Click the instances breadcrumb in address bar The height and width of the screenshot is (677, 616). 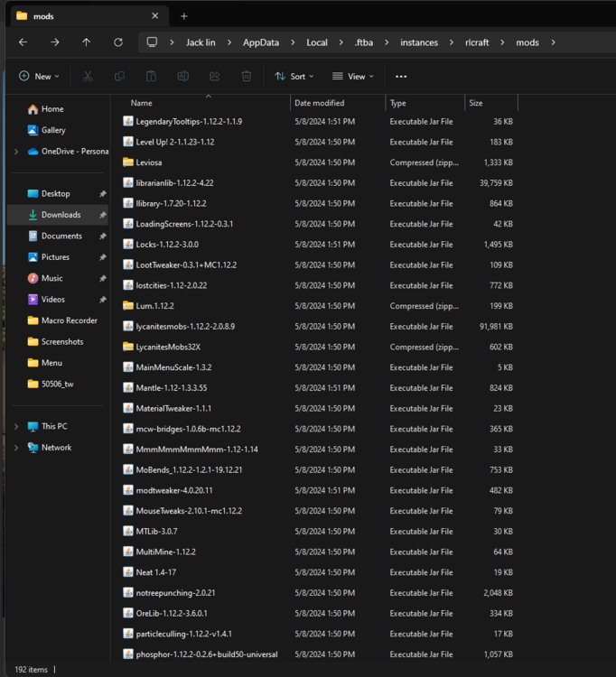(x=419, y=42)
